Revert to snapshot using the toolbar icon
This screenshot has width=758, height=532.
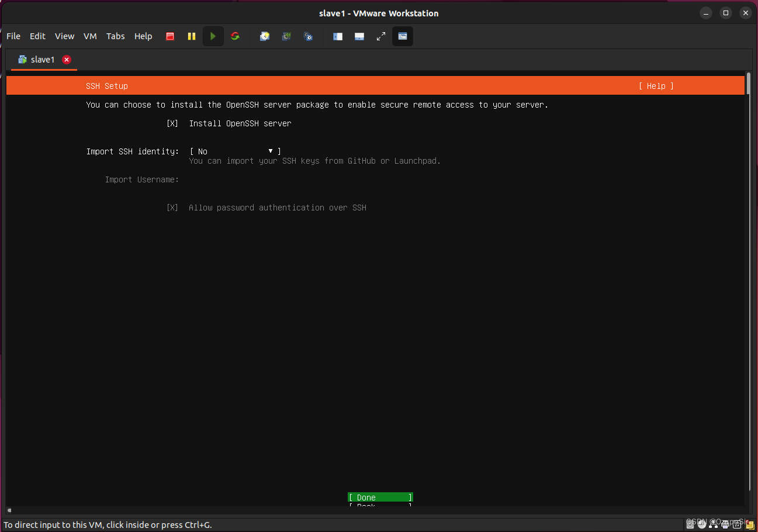click(286, 36)
